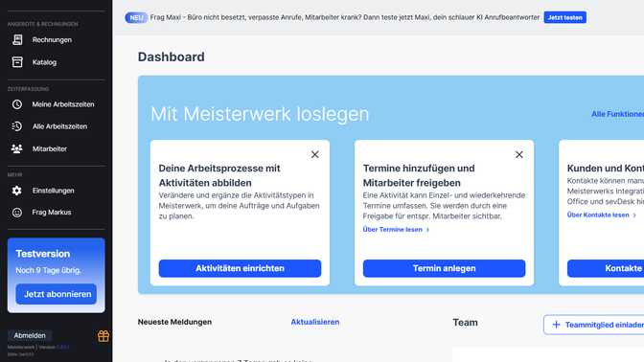Click the Jetzt abonnieren button
Image resolution: width=644 pixels, height=362 pixels.
point(57,294)
